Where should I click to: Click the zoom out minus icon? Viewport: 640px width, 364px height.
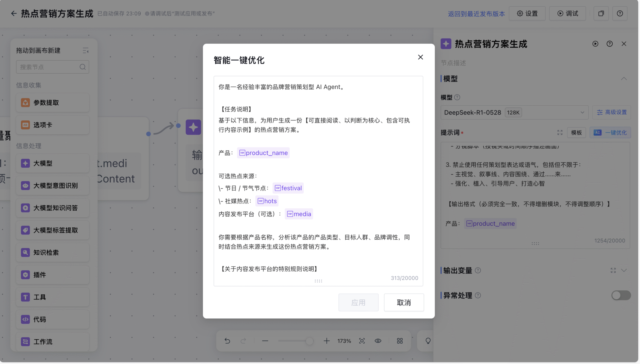coord(265,341)
